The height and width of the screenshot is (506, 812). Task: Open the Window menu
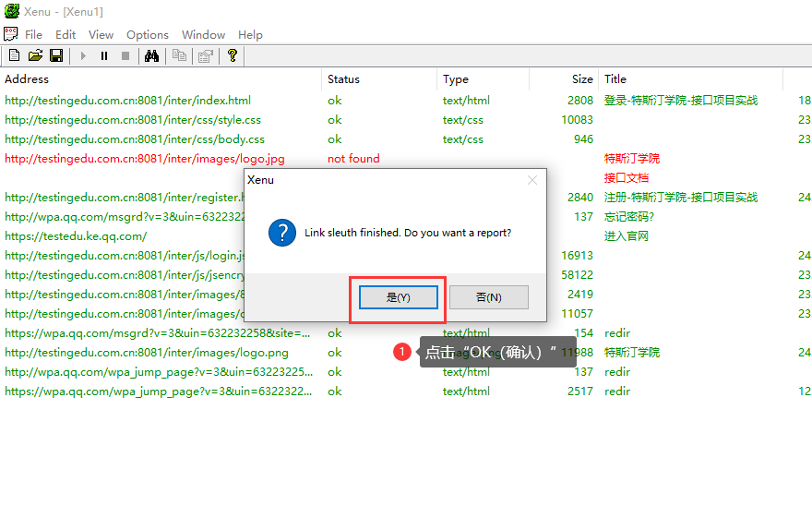203,35
